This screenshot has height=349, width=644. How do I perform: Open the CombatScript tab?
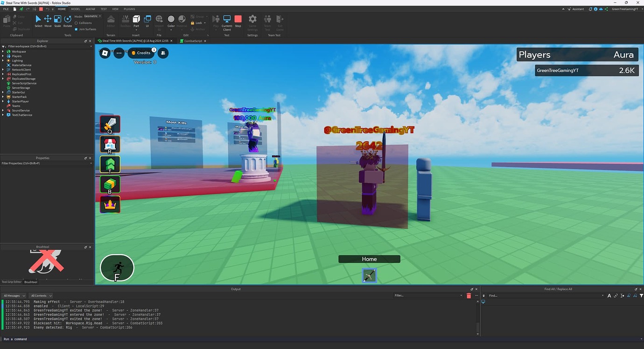(193, 41)
